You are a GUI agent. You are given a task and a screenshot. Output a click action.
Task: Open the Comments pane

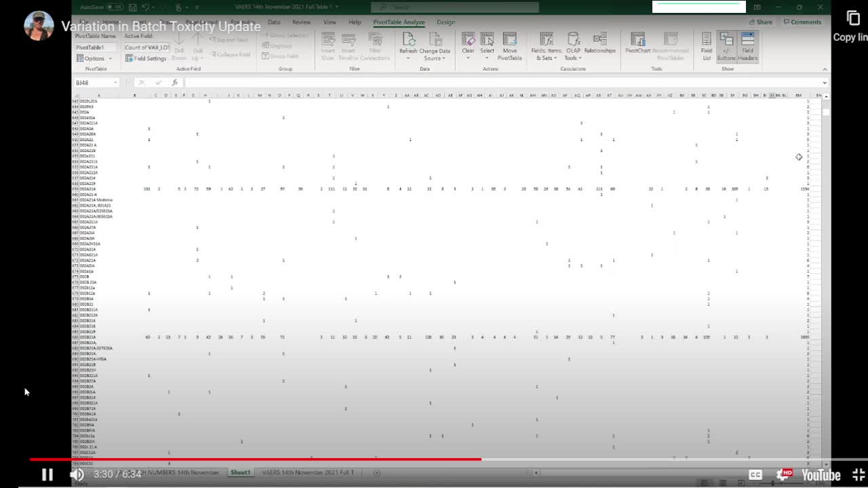tap(802, 22)
